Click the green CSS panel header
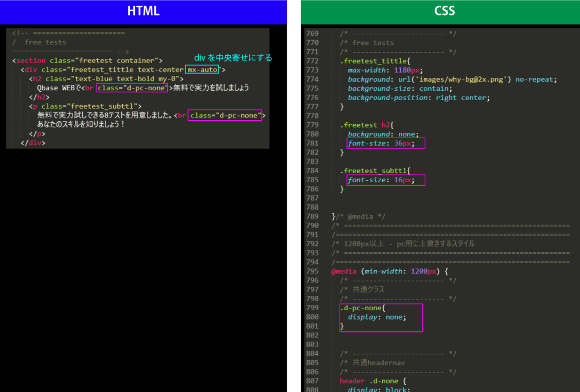580x392 pixels. click(440, 12)
